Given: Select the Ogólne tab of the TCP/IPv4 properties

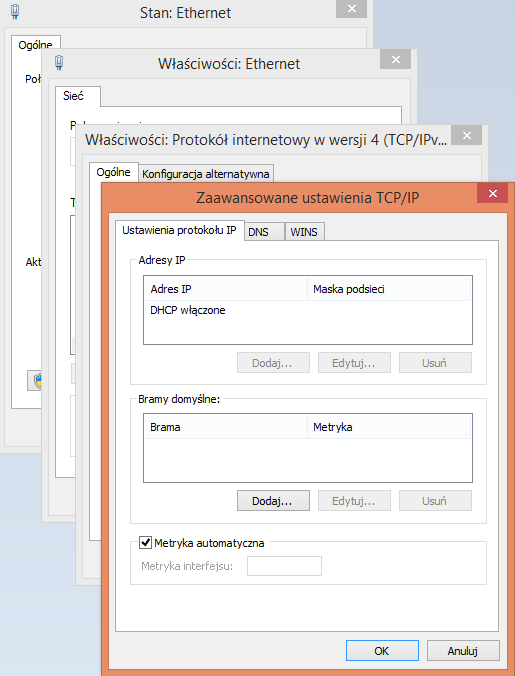Looking at the screenshot, I should (113, 172).
